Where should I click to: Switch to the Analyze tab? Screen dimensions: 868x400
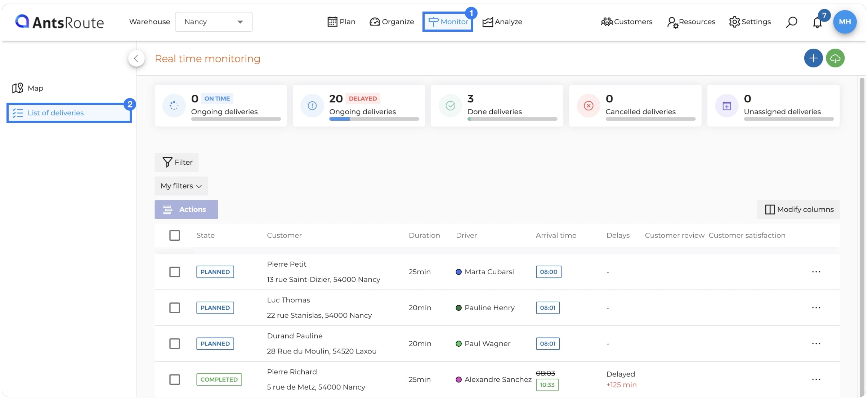click(502, 22)
